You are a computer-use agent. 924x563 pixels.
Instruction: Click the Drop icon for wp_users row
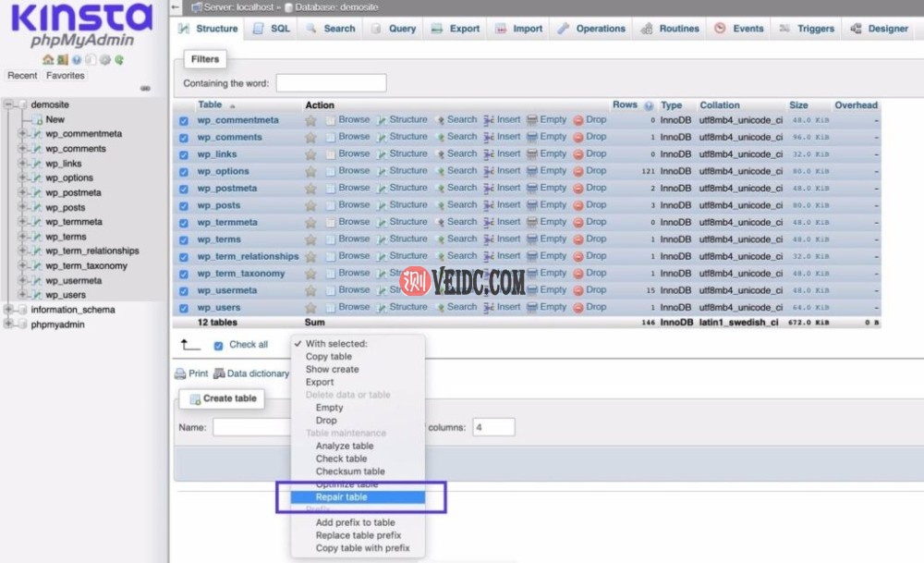(x=578, y=307)
